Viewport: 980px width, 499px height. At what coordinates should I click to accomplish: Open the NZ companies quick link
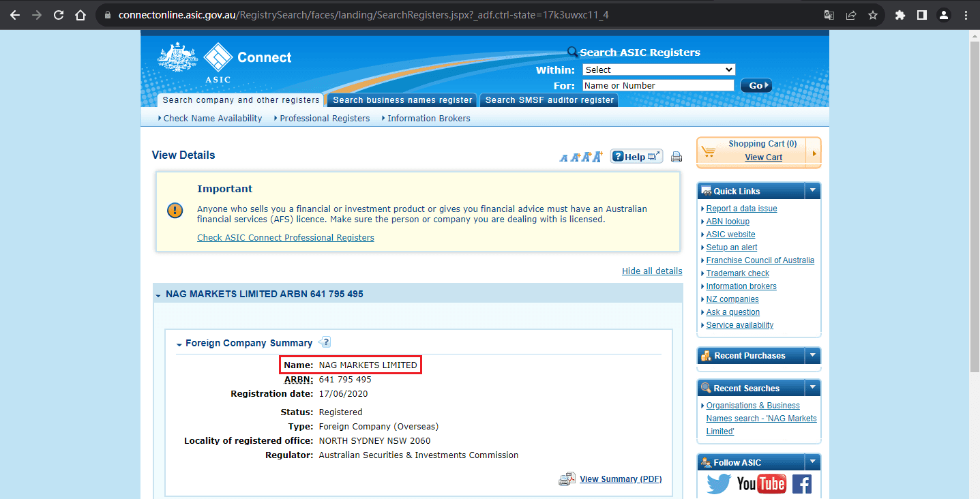coord(732,299)
